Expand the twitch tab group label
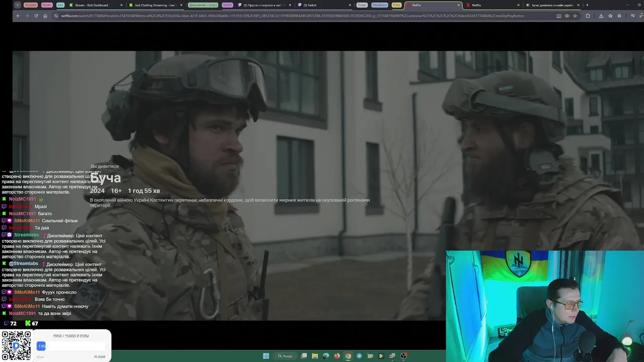Viewport: 644px width, 362px height. coord(227,5)
